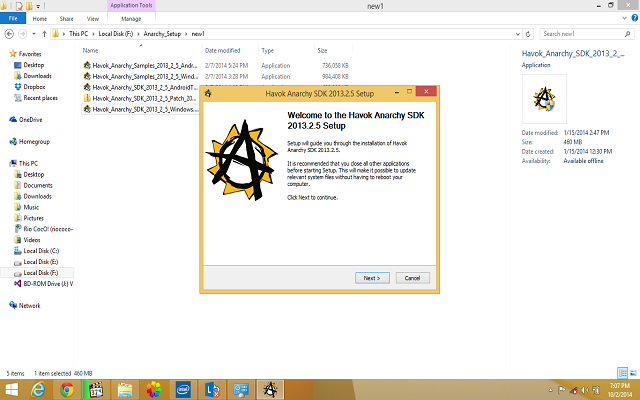640x400 pixels.
Task: Go up one folder level
Action: point(44,34)
